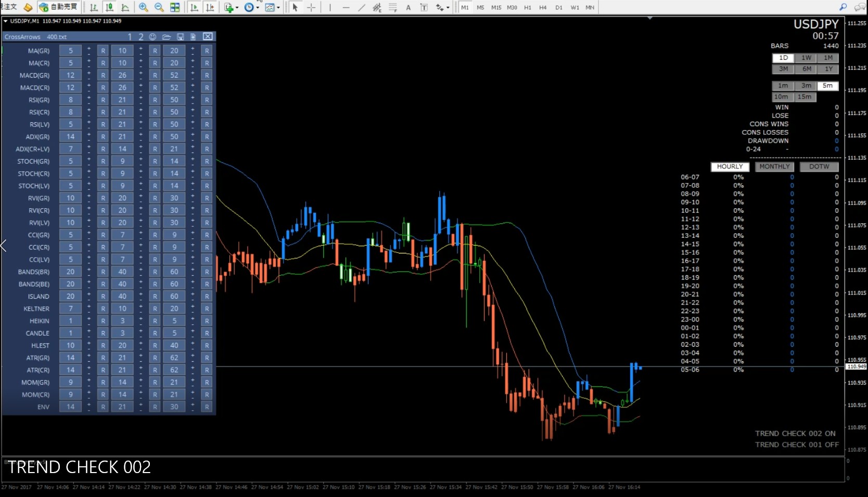Select preset 1 in CrossArrows header
Viewport: 868px width, 497px height.
pos(130,36)
